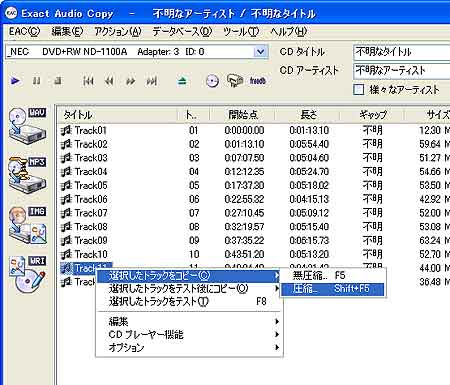Click the music note icon beside Track01
The height and width of the screenshot is (385, 450).
click(66, 130)
